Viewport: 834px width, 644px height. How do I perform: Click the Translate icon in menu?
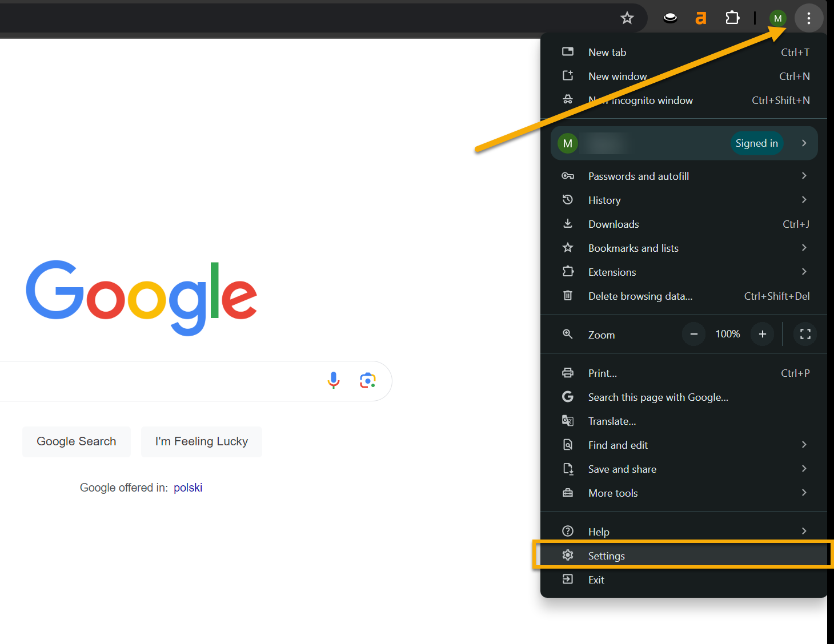coord(568,421)
